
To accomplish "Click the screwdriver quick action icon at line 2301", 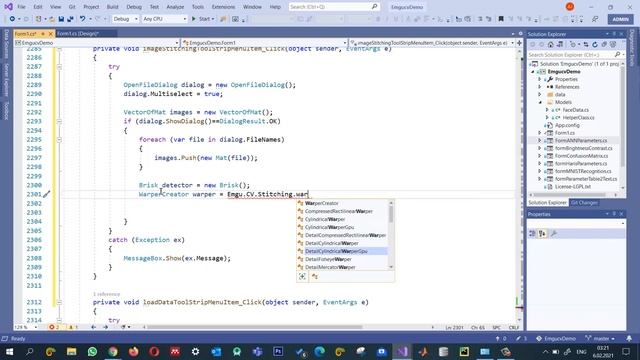I will point(47,194).
